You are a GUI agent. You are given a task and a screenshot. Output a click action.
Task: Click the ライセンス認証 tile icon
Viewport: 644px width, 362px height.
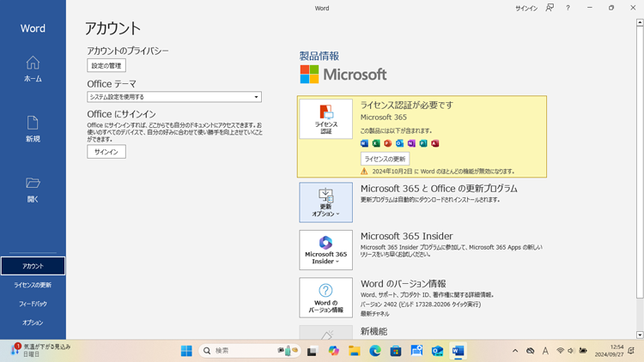pos(325,119)
